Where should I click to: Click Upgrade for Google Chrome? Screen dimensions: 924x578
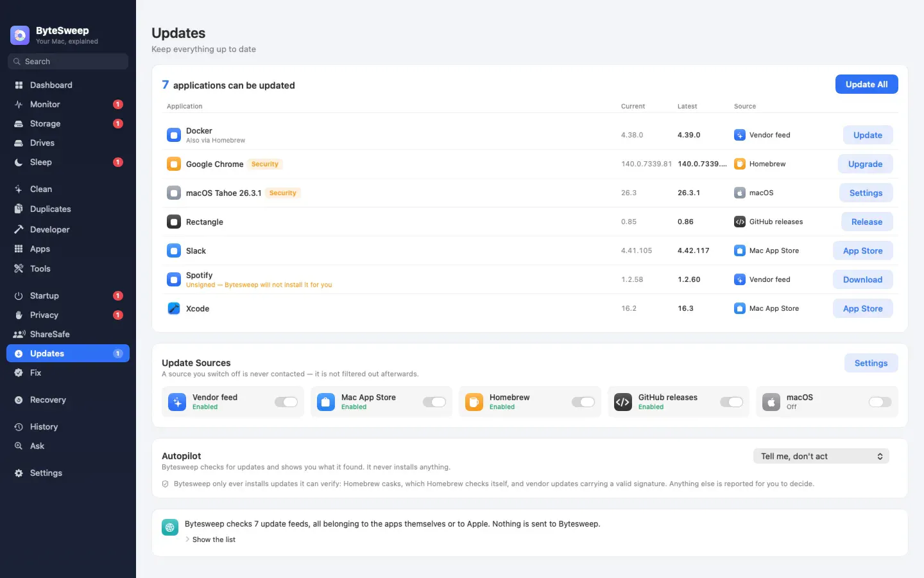[x=866, y=164]
